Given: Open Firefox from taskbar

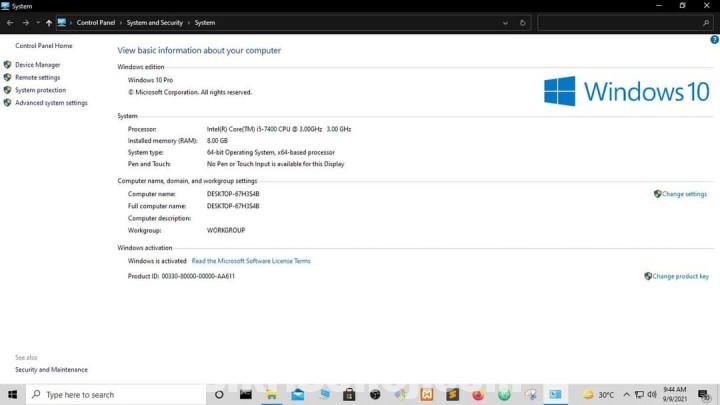Looking at the screenshot, I should tap(478, 394).
